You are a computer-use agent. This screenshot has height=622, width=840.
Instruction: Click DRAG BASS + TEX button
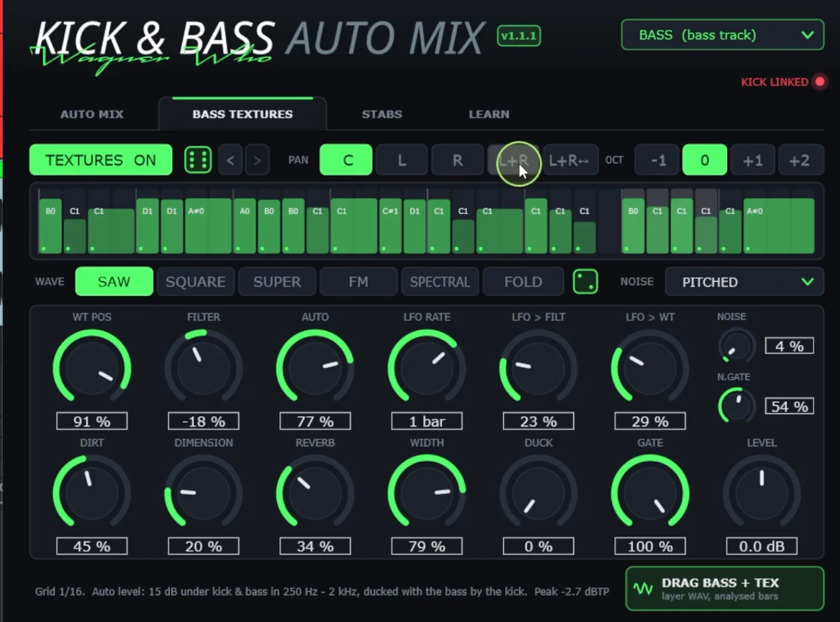(x=724, y=588)
